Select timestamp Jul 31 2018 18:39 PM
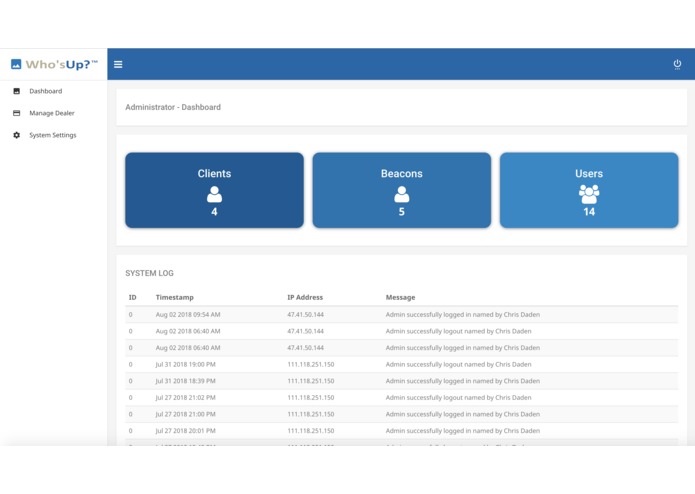This screenshot has width=695, height=494. 185,381
